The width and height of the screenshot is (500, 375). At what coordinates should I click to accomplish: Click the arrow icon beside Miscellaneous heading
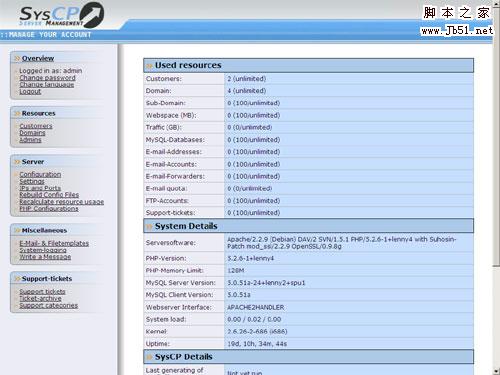tap(17, 230)
